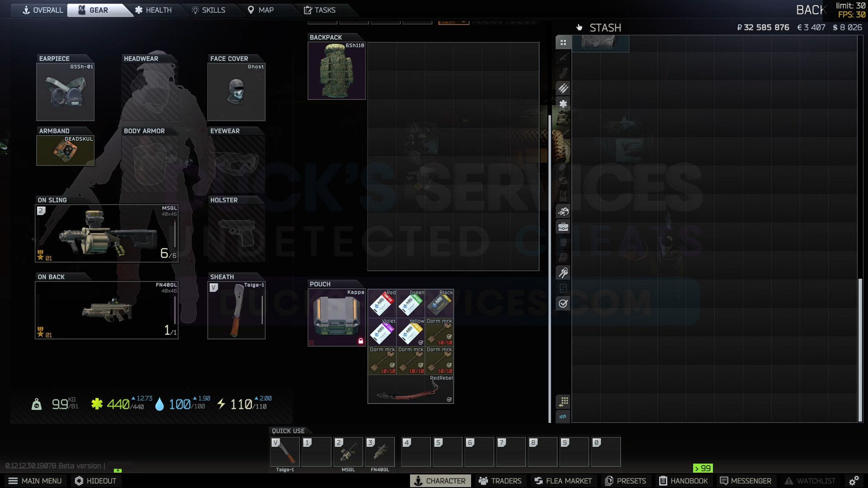This screenshot has width=868, height=488.
Task: Select the Ghost face cover balaclava
Action: (x=236, y=92)
